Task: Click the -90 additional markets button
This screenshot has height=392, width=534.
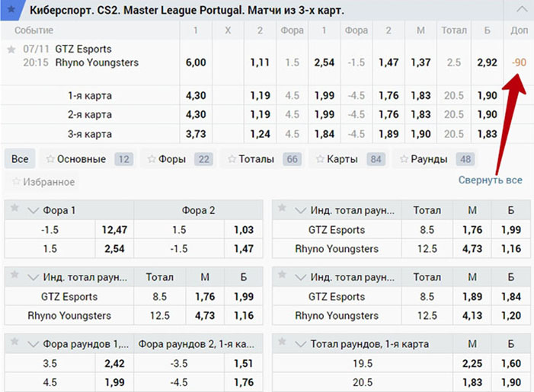Action: click(520, 62)
